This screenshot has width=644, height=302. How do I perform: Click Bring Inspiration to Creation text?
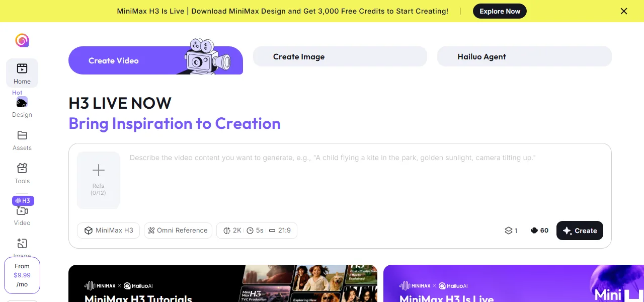[175, 123]
